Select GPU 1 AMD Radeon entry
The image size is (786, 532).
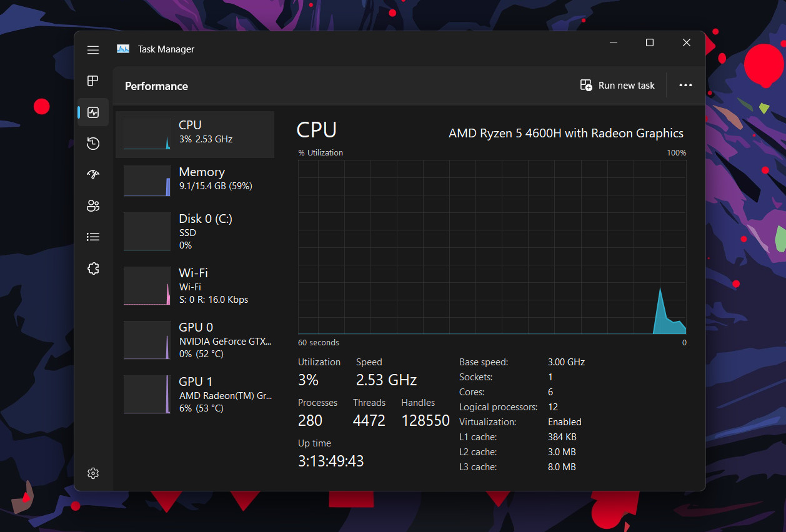(x=195, y=394)
